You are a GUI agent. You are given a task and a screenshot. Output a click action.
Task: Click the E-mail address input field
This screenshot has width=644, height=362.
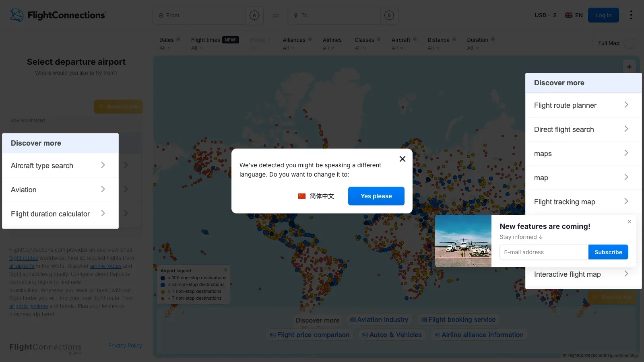(544, 252)
